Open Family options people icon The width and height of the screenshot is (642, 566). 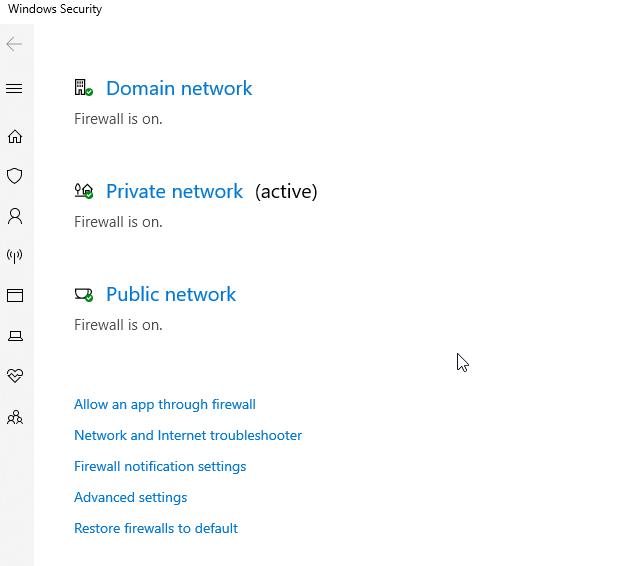click(x=15, y=417)
